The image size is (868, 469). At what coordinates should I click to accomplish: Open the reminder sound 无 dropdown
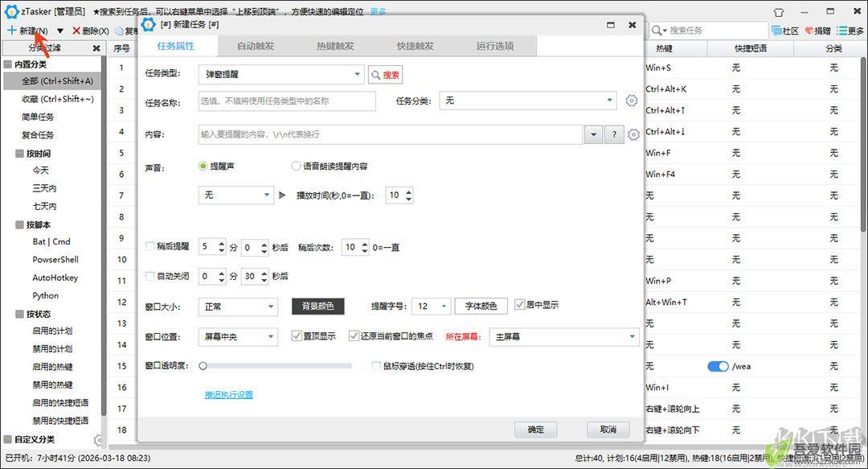235,195
